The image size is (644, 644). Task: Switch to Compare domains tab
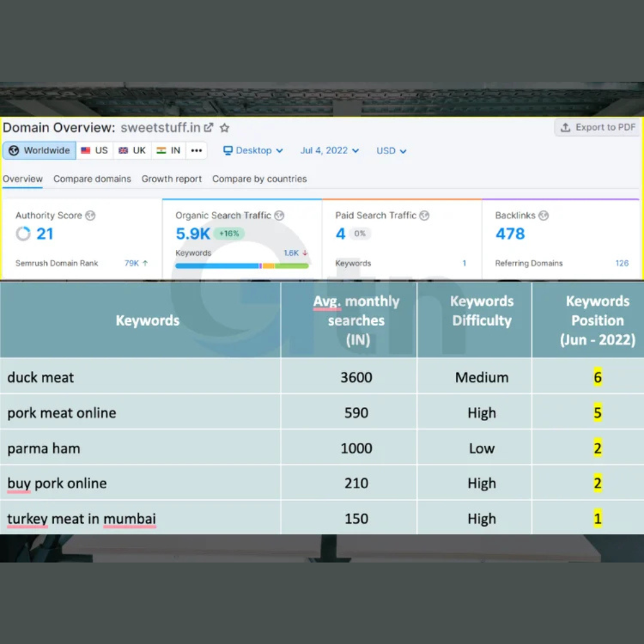point(92,179)
